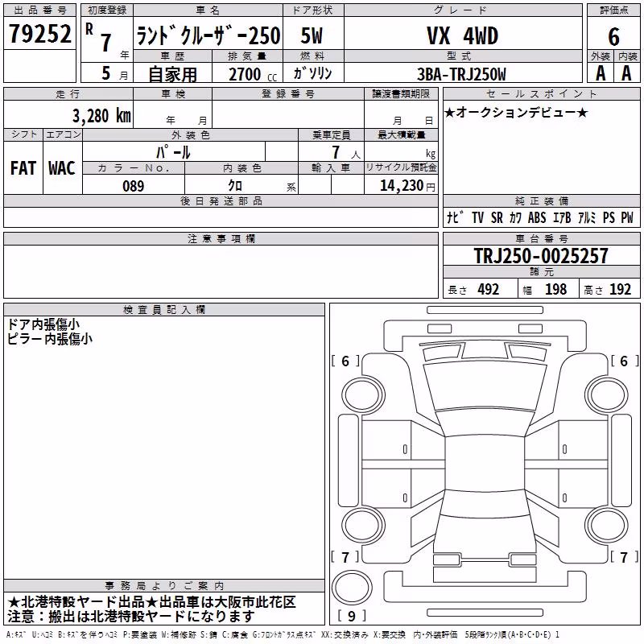The height and width of the screenshot is (644, 644).
Task: Click the 後日発送部品 header
Action: pos(221,200)
